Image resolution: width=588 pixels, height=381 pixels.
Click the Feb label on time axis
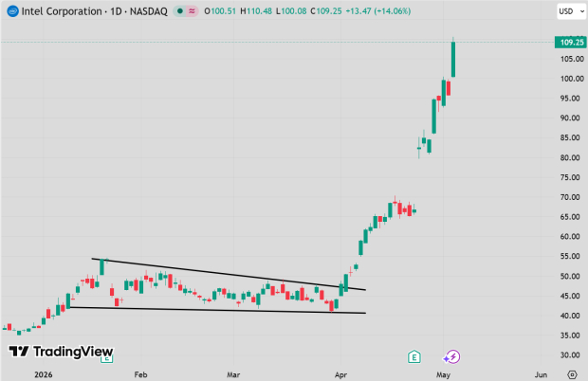pos(140,374)
